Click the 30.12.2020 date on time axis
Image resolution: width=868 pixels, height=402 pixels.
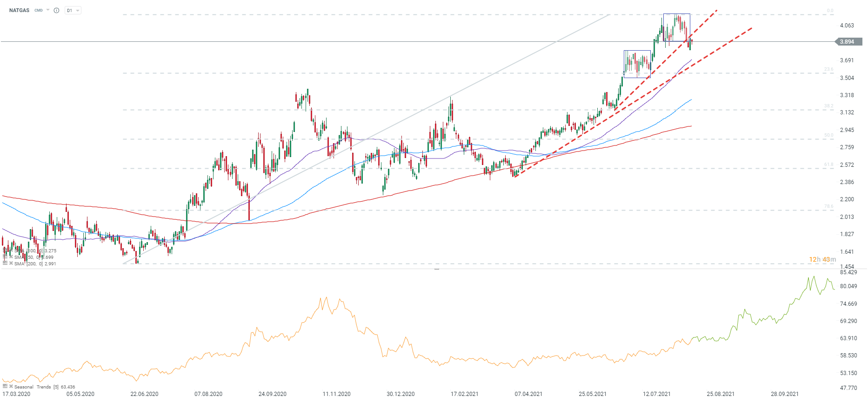click(x=401, y=394)
